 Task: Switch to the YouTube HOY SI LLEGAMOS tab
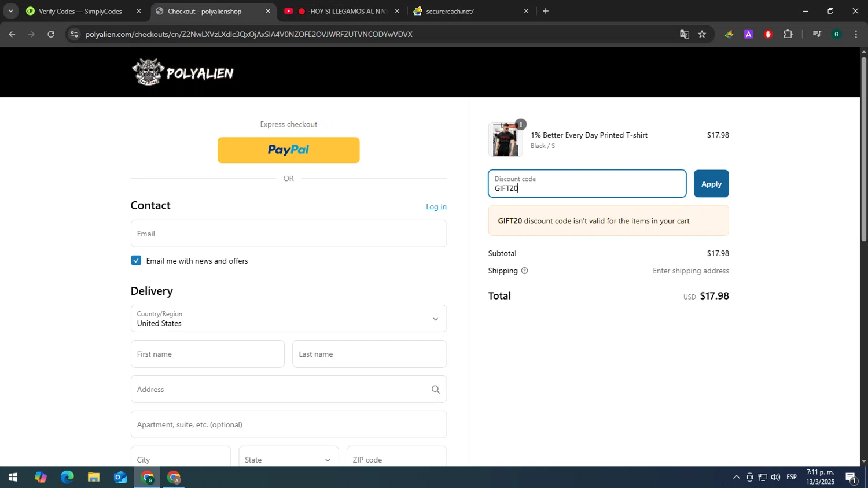[x=341, y=11]
